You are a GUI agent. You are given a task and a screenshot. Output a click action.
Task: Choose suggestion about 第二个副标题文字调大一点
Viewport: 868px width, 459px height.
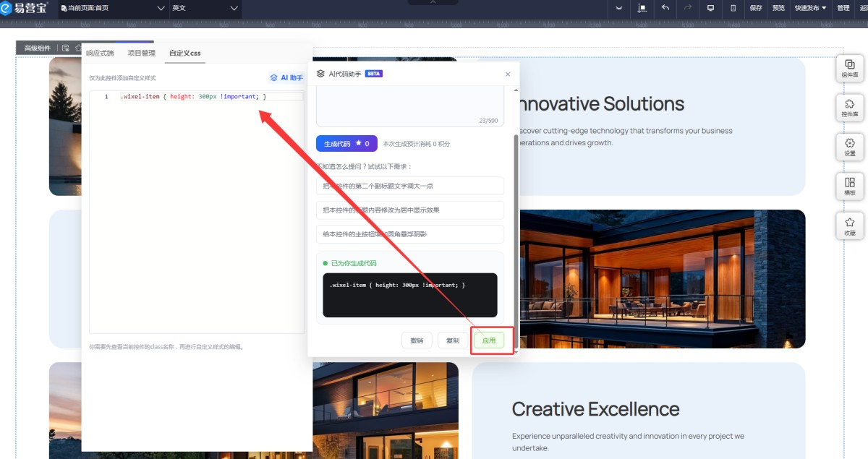pyautogui.click(x=410, y=186)
